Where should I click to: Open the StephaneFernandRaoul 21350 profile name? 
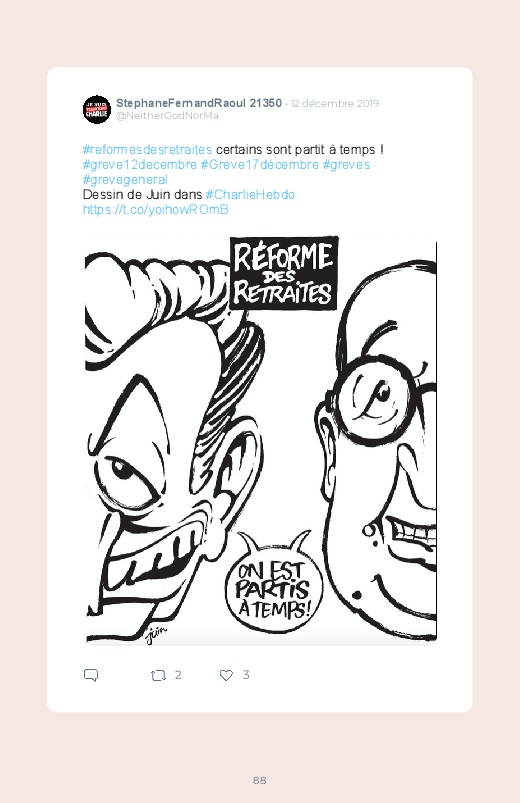click(x=199, y=103)
